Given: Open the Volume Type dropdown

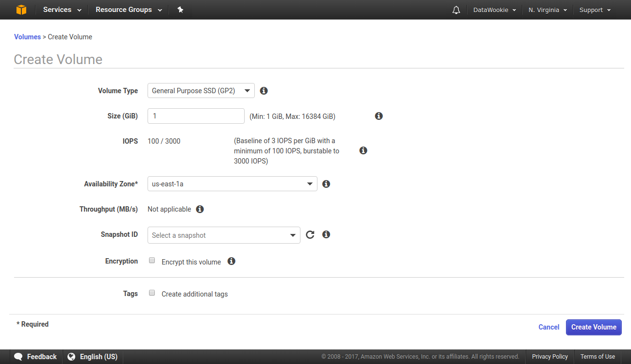Looking at the screenshot, I should pyautogui.click(x=201, y=91).
